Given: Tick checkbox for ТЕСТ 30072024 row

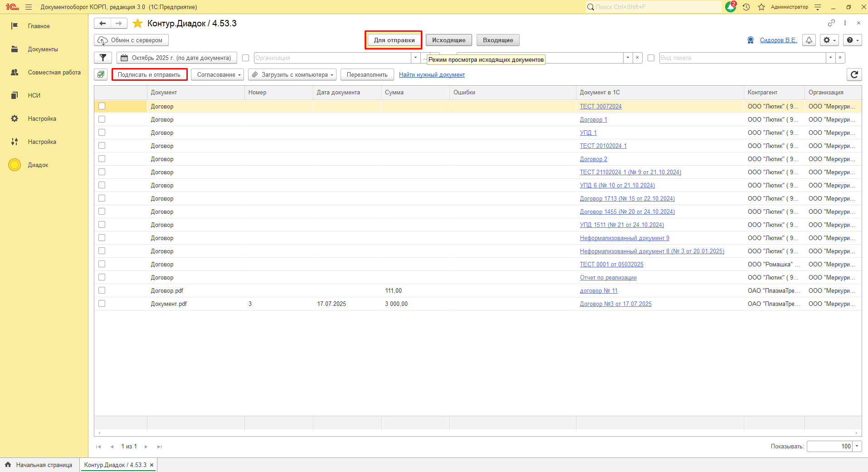Looking at the screenshot, I should click(x=102, y=106).
